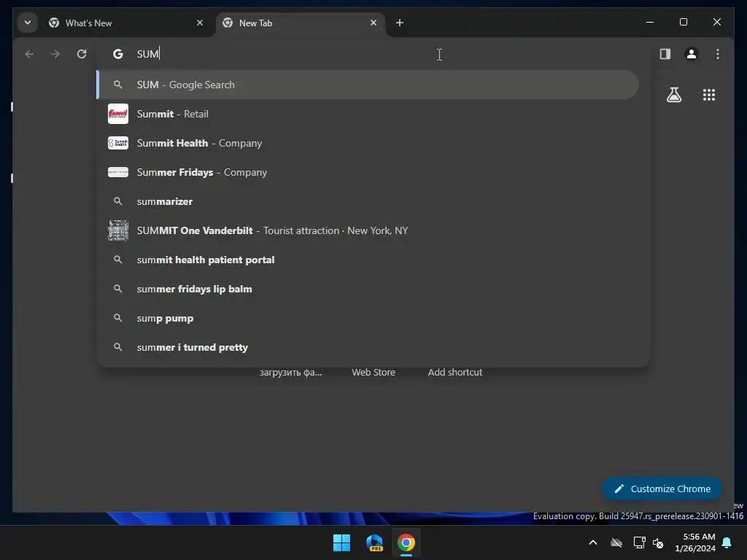Click the Summit retail logo thumbnail

(117, 114)
